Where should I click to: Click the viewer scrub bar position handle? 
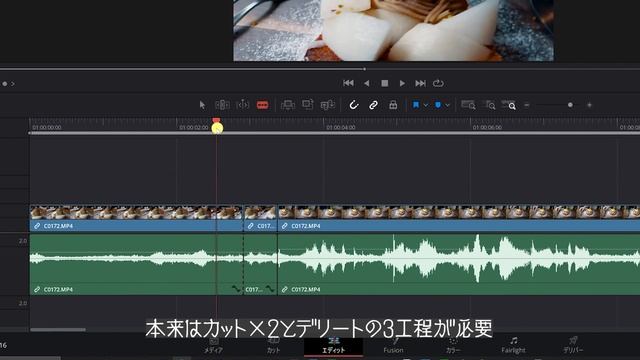click(x=364, y=69)
